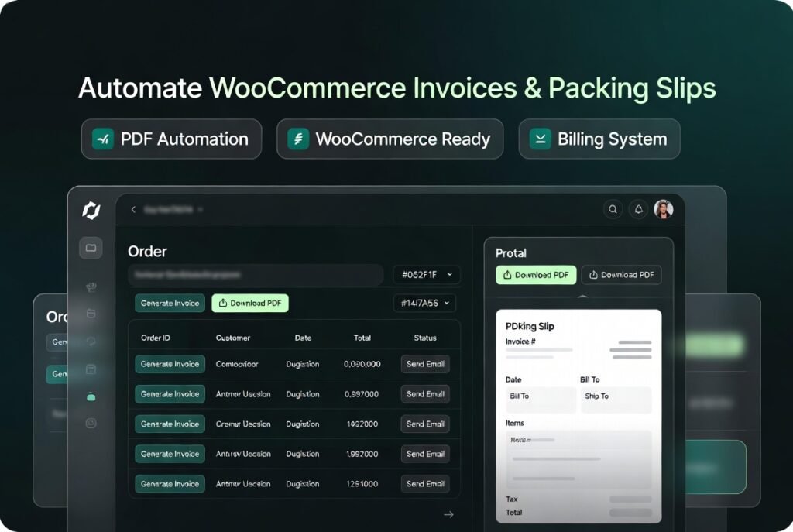Generate invoice for the 0,997000 total row
793x532 pixels.
pyautogui.click(x=170, y=394)
